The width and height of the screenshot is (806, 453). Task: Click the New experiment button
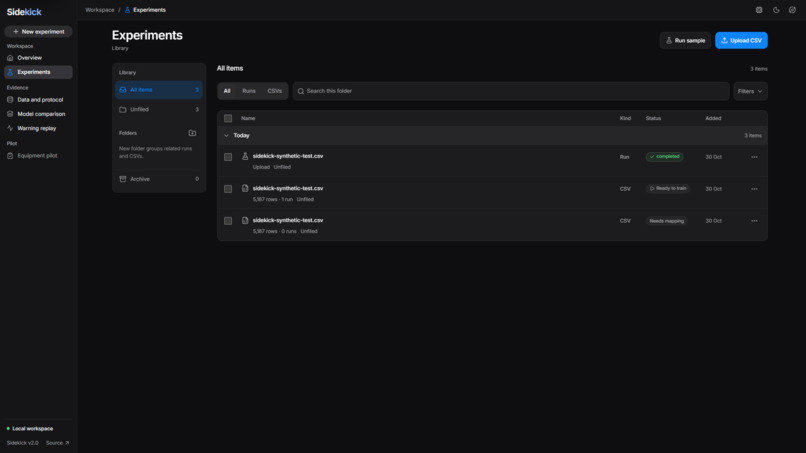click(39, 31)
